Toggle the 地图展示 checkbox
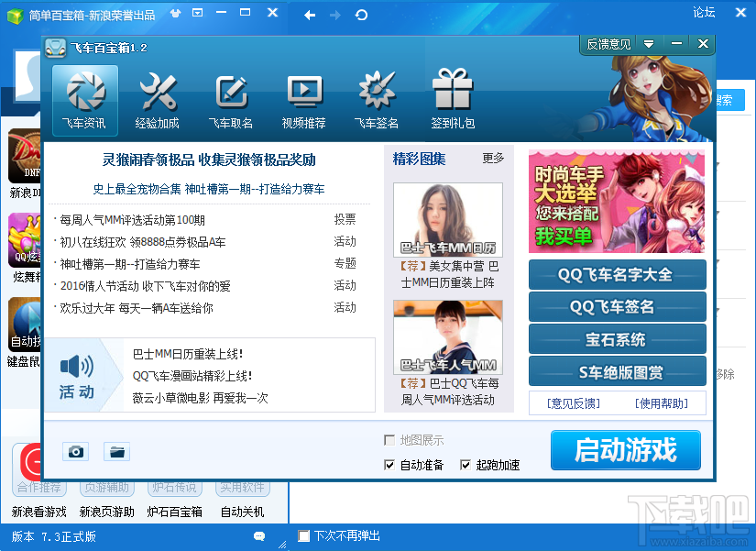 389,440
